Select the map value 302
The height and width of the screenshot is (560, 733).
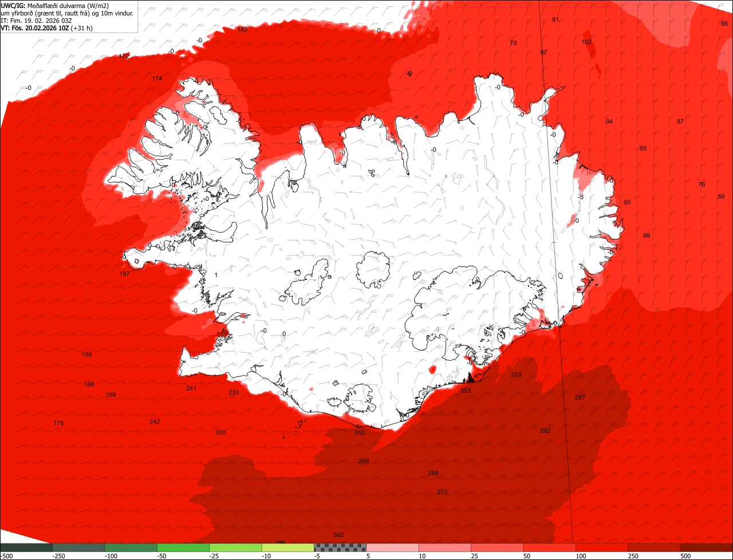click(338, 535)
